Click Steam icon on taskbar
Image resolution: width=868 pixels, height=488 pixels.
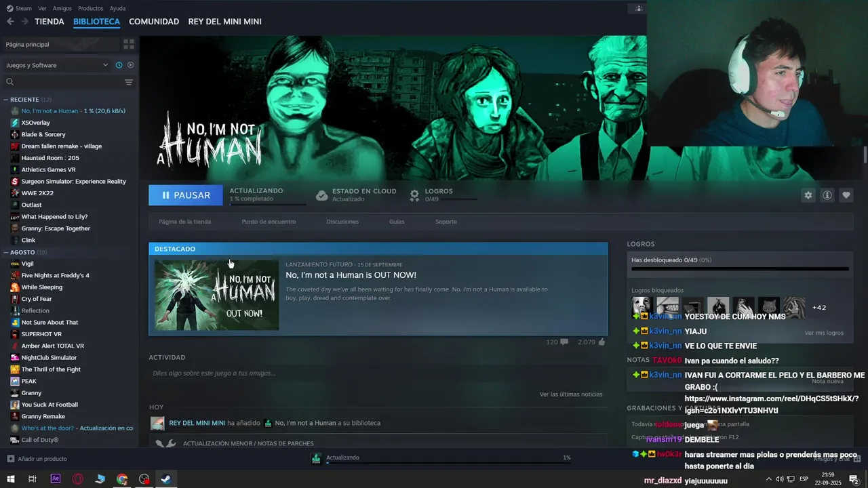(165, 479)
